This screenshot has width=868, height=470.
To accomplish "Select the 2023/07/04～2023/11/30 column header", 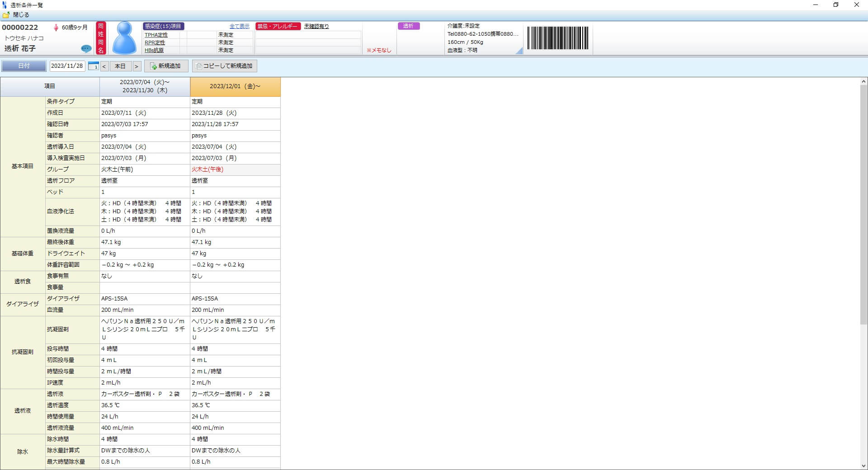I will pos(145,86).
